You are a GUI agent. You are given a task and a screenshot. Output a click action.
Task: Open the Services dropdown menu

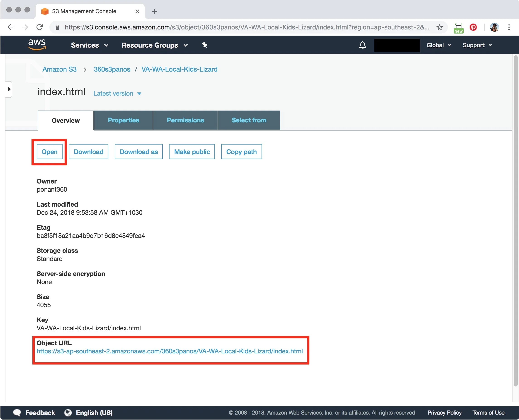coord(90,45)
